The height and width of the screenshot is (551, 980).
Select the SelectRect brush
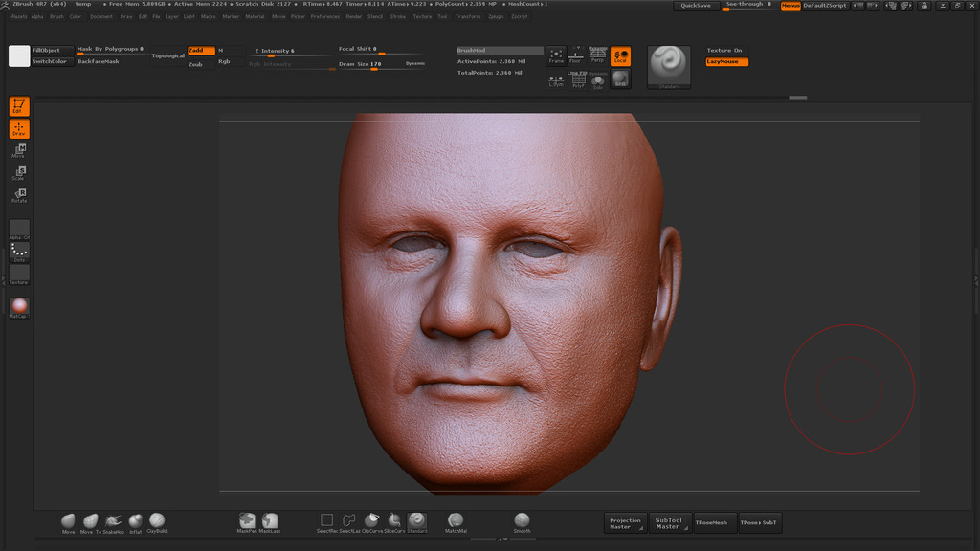327,523
